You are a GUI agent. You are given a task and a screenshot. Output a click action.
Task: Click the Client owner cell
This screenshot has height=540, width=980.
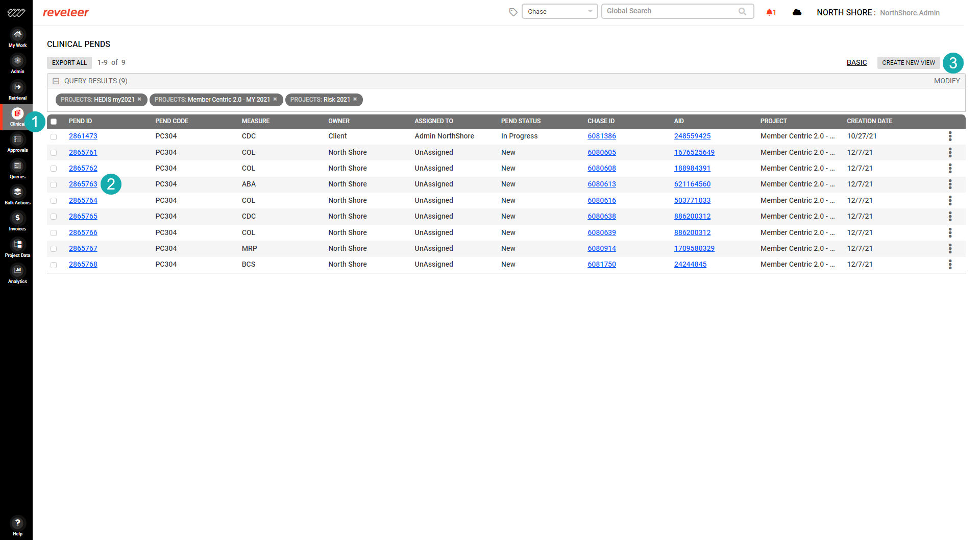point(337,136)
